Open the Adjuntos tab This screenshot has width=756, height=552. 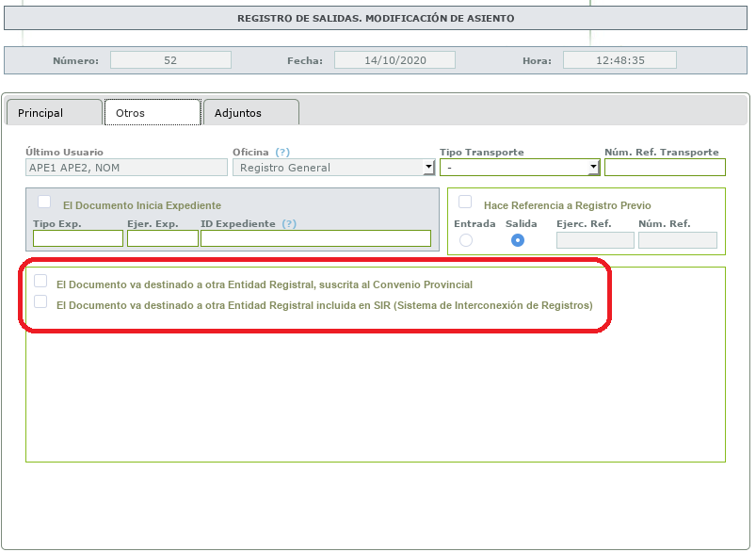[251, 112]
